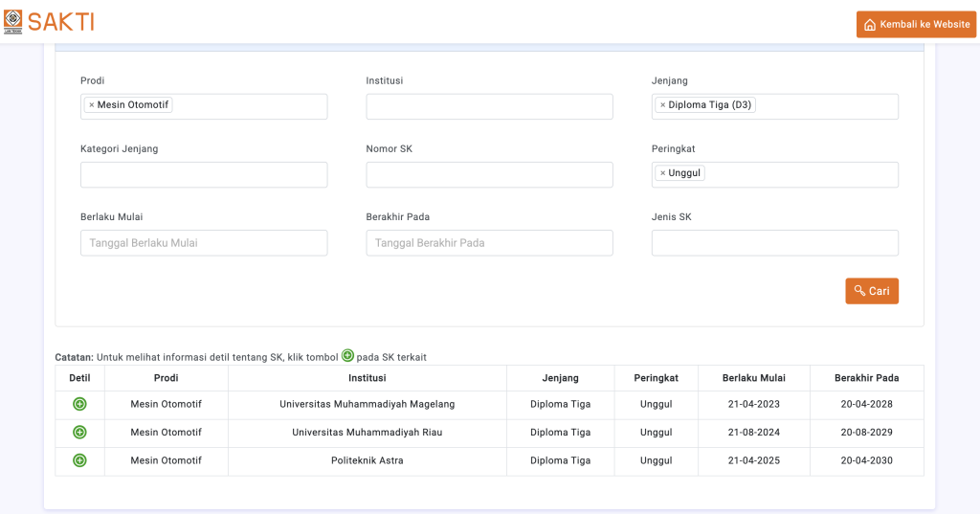Image resolution: width=980 pixels, height=514 pixels.
Task: Remove the Diploma Tiga (D3) filter tag
Action: (x=662, y=105)
